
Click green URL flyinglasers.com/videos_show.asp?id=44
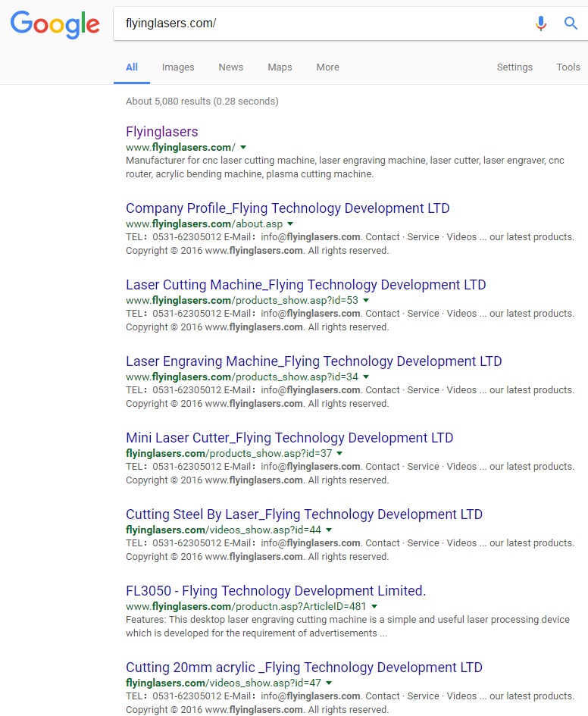coord(224,530)
